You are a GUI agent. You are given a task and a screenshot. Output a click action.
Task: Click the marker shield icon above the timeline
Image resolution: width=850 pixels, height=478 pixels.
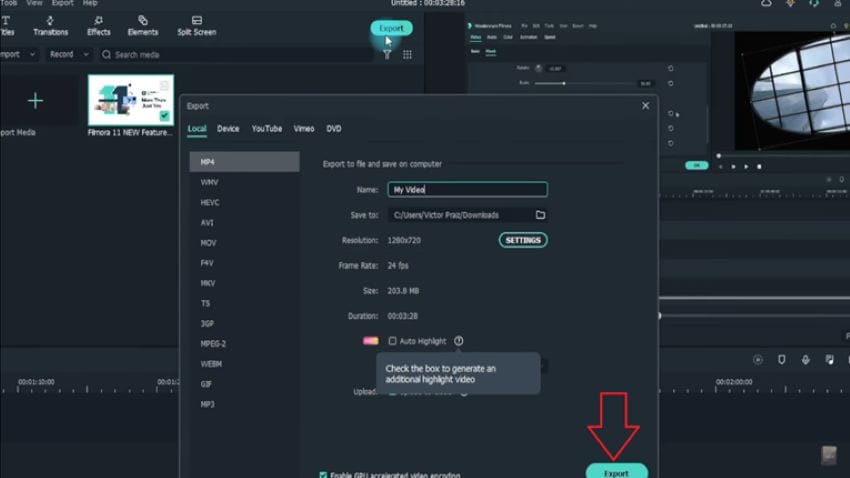[782, 360]
